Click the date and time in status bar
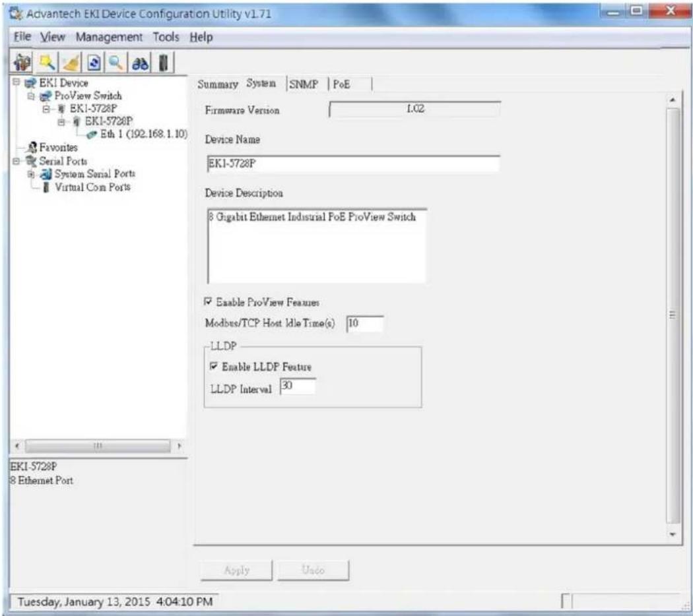This screenshot has height=616, width=693. (x=115, y=601)
